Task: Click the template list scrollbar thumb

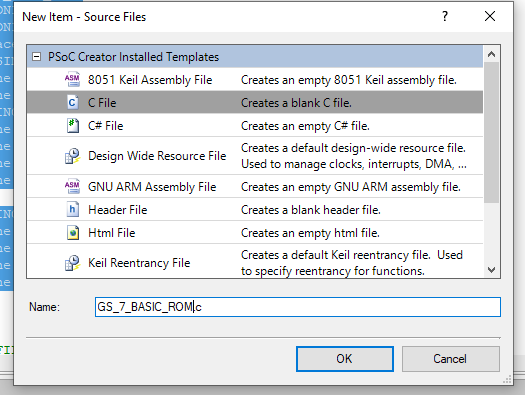Action: click(x=491, y=132)
